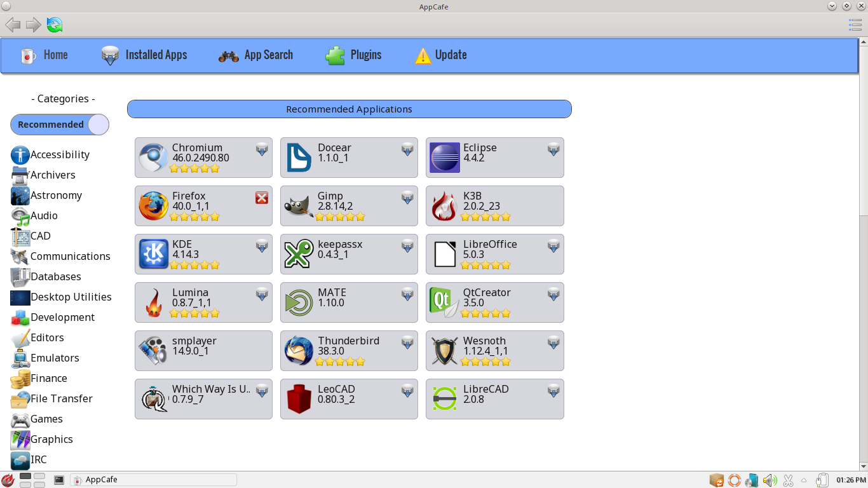Click the Recommended Applications header
This screenshot has width=868, height=488.
tap(349, 109)
